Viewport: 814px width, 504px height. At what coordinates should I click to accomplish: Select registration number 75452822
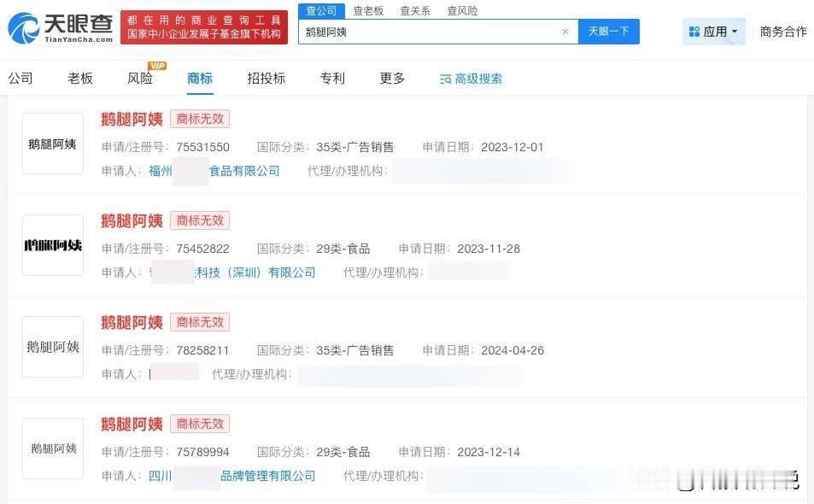point(203,249)
